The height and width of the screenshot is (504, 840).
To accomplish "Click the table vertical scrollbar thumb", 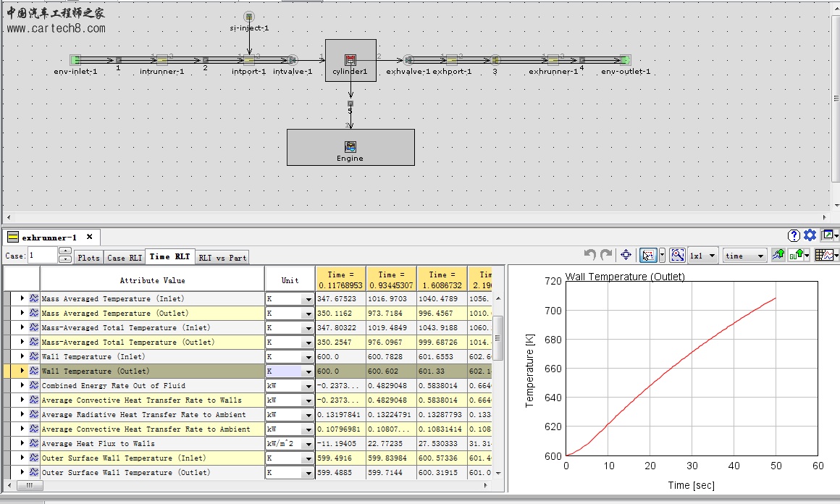I will (x=497, y=338).
